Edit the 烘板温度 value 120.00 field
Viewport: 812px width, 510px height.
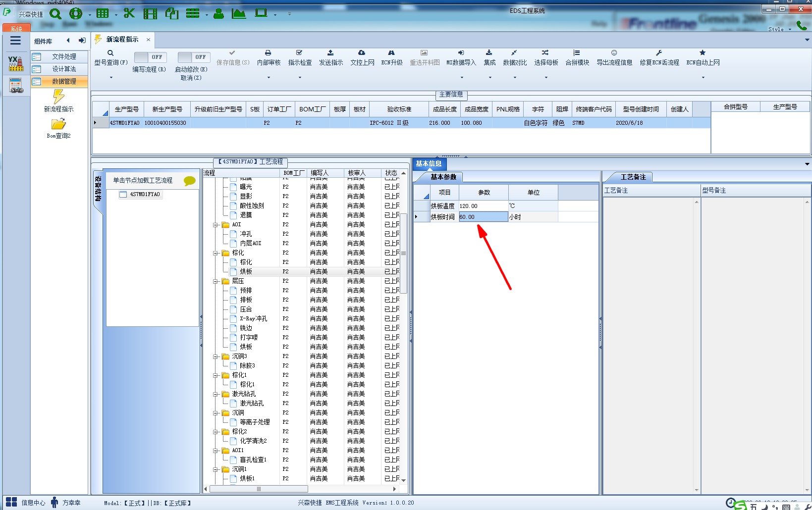point(483,206)
